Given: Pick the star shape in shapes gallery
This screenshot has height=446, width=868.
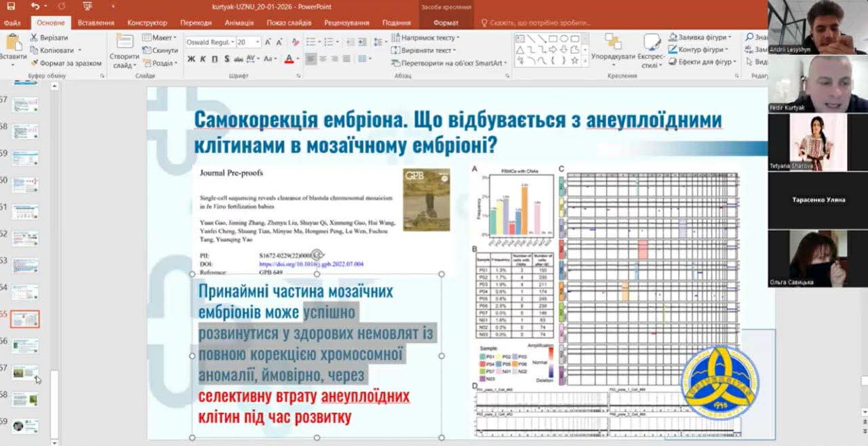Looking at the screenshot, I should tap(575, 60).
